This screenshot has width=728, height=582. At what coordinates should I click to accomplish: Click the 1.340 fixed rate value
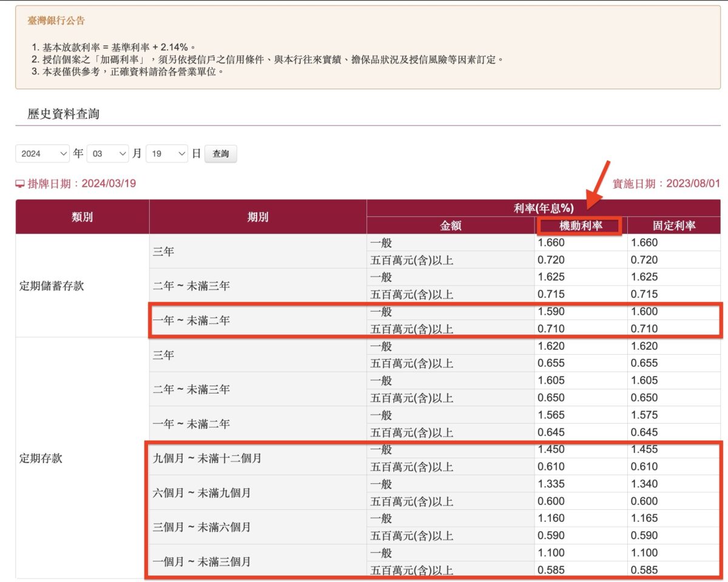(x=644, y=484)
